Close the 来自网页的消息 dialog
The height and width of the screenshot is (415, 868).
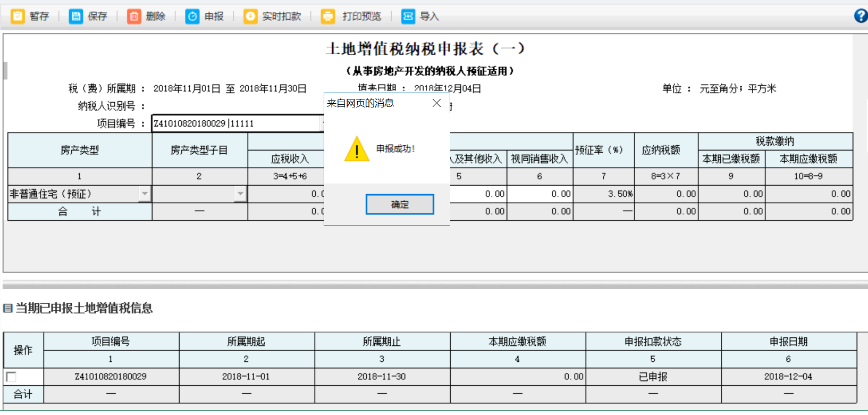pyautogui.click(x=436, y=103)
